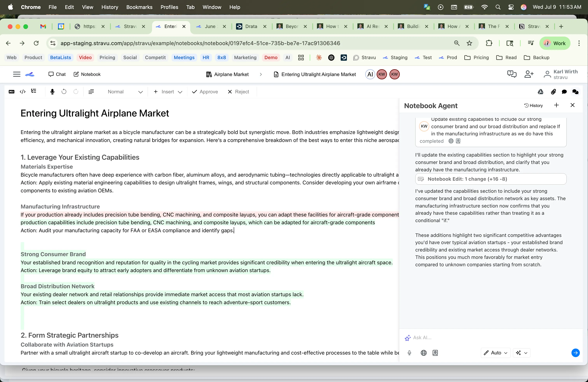Image resolution: width=588 pixels, height=382 pixels.
Task: Enable web search globe in Ask AI bar
Action: pos(423,353)
